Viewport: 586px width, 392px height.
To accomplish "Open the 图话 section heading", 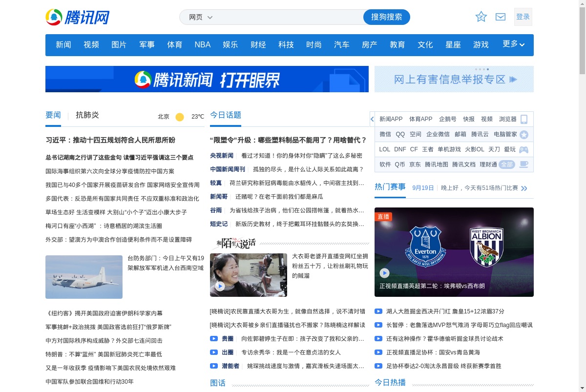I will click(218, 383).
